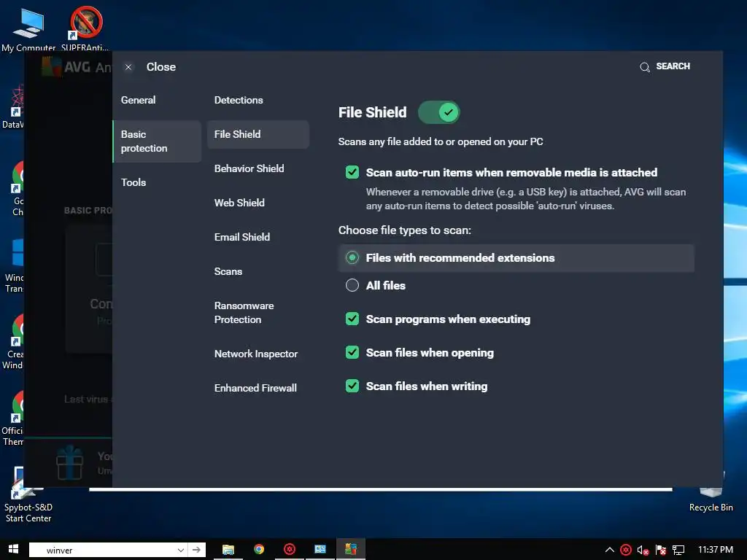Open Google Chrome from the taskbar
This screenshot has height=560, width=747.
259,550
